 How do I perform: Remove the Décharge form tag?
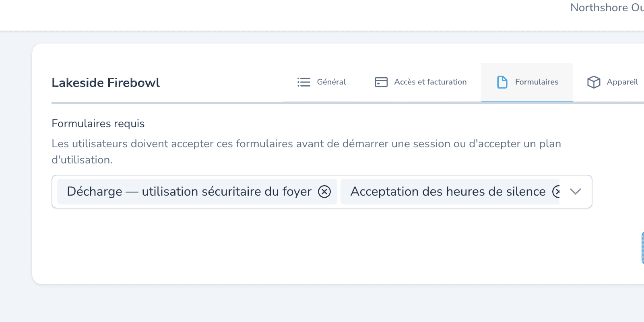pyautogui.click(x=324, y=192)
